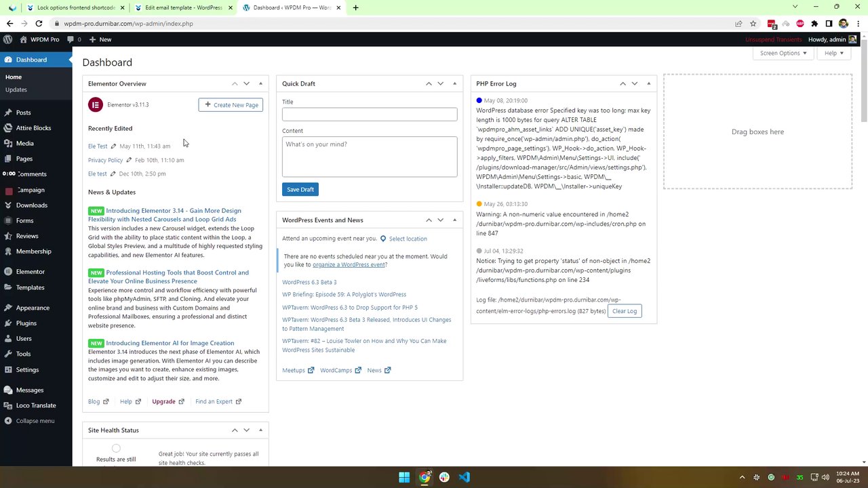
Task: Open the Meetups external link
Action: (x=298, y=370)
